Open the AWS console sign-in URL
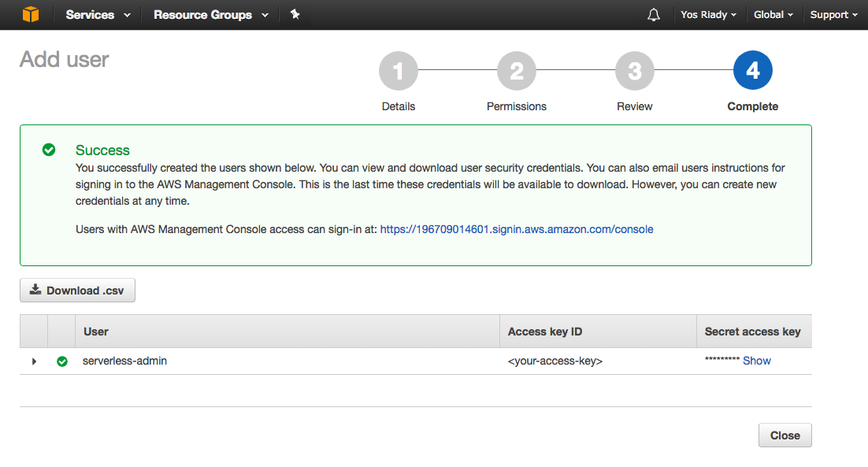The width and height of the screenshot is (868, 467). coord(516,229)
